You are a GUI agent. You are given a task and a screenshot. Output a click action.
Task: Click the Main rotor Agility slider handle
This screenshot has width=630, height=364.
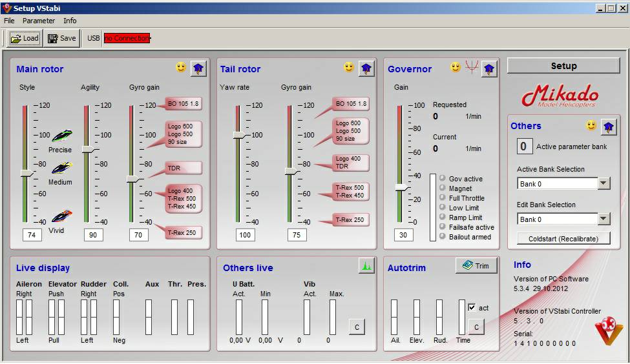pos(89,149)
